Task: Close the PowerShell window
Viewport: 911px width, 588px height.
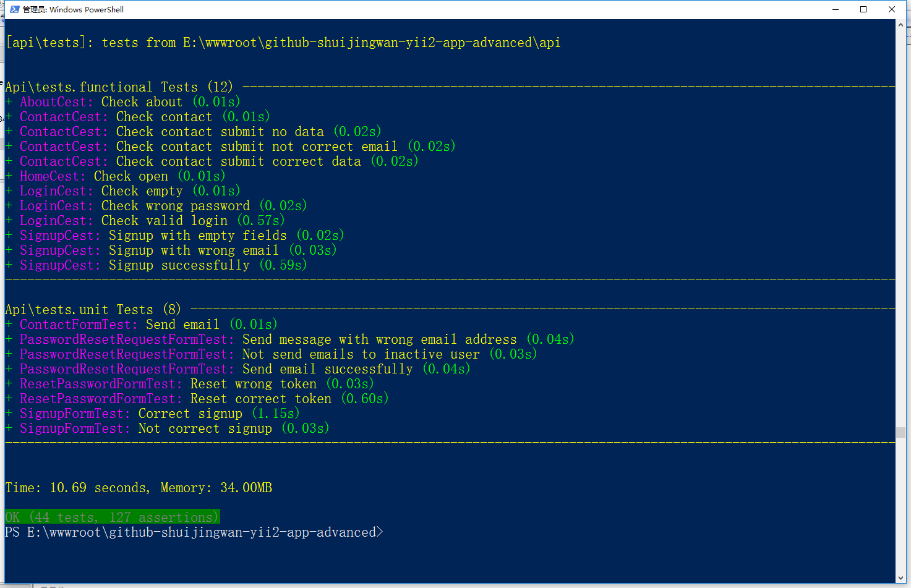Action: (x=892, y=9)
